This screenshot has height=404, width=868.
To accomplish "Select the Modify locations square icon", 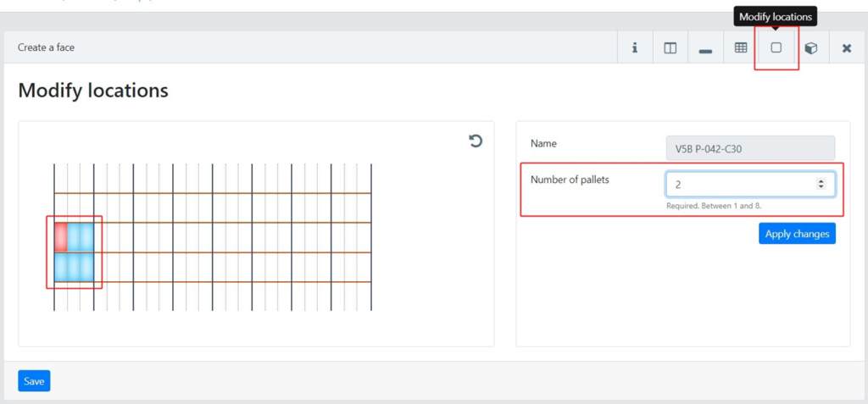I will pos(776,48).
